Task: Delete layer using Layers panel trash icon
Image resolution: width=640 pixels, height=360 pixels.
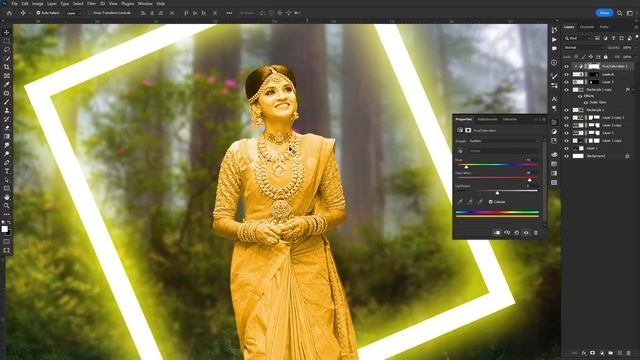Action: [x=629, y=353]
